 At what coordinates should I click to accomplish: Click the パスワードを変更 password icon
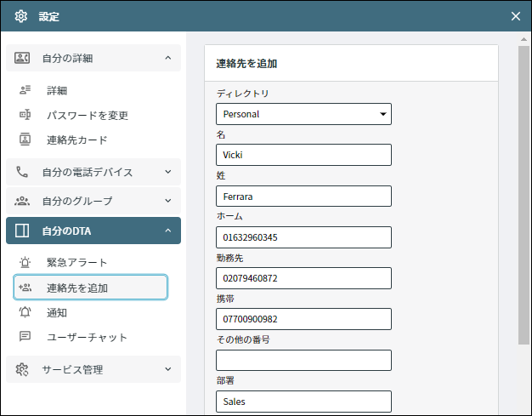[x=25, y=115]
